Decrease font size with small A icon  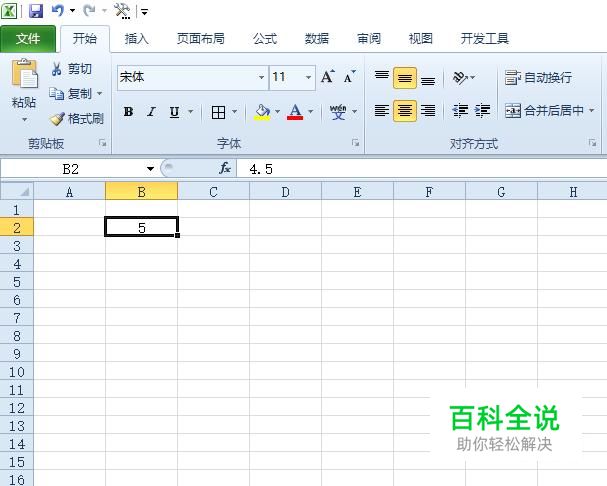349,77
